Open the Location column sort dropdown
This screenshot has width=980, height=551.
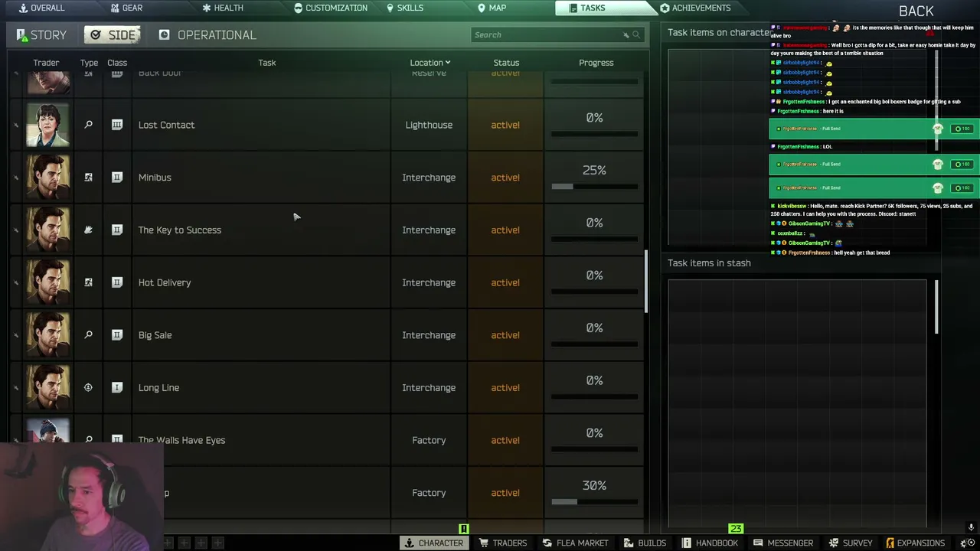[430, 63]
